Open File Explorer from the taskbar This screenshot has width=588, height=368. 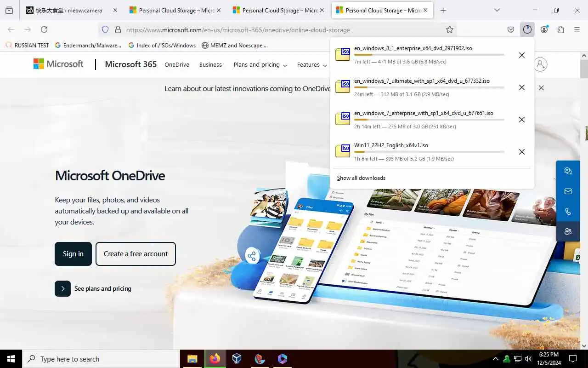point(192,359)
